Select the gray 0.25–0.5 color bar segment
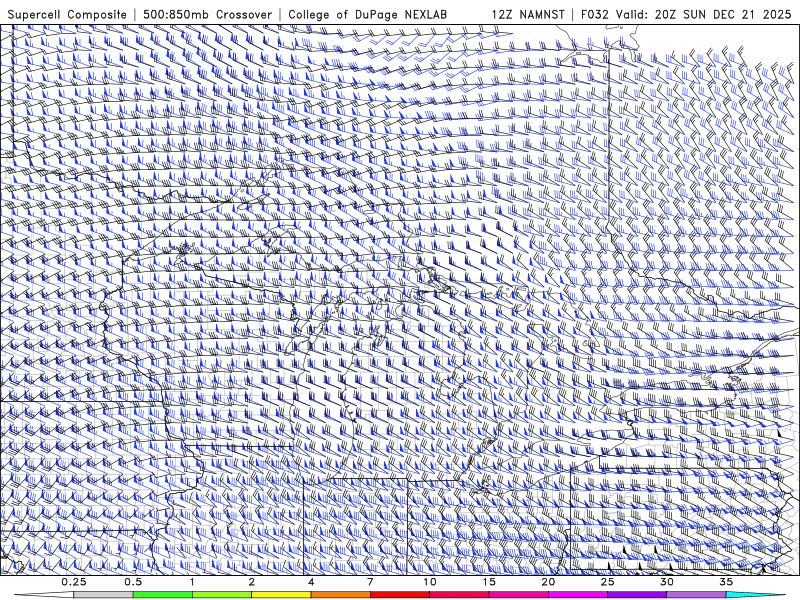The image size is (800, 600). (103, 594)
